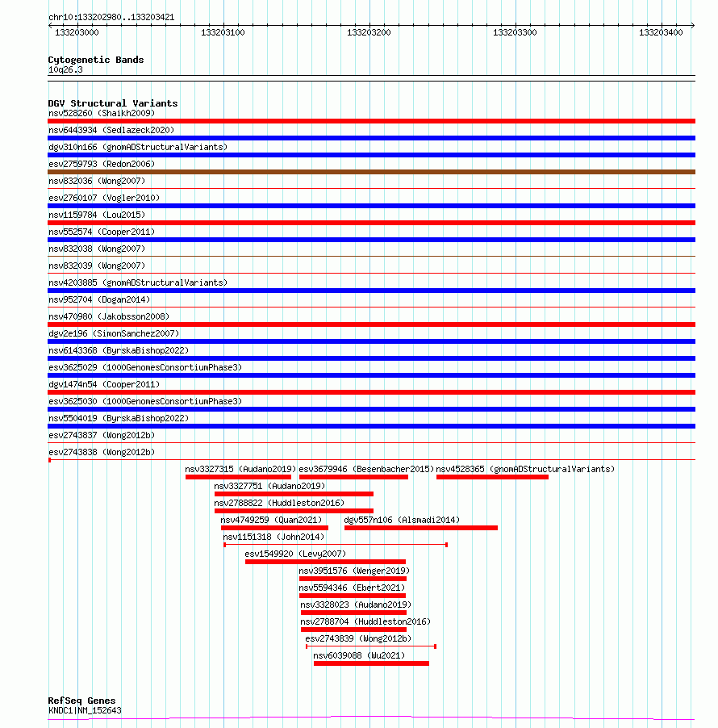
Task: Click nsv3328023 (Audano2019) label
Action: click(x=356, y=605)
